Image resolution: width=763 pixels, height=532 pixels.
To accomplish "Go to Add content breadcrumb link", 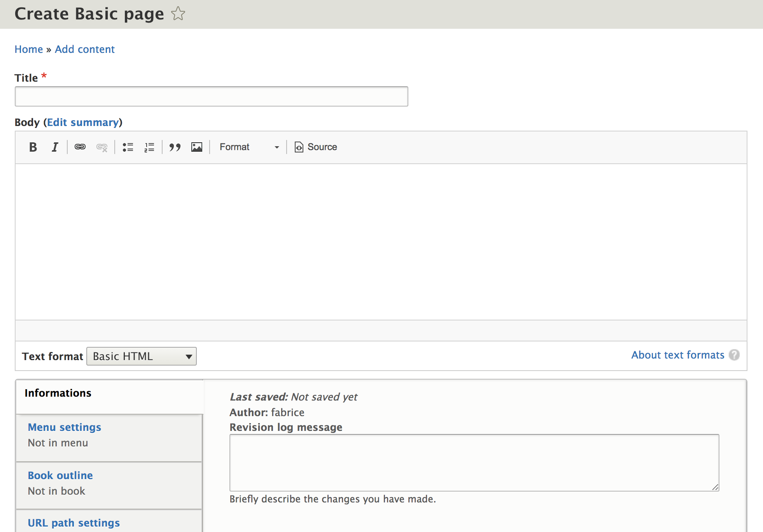I will click(85, 49).
